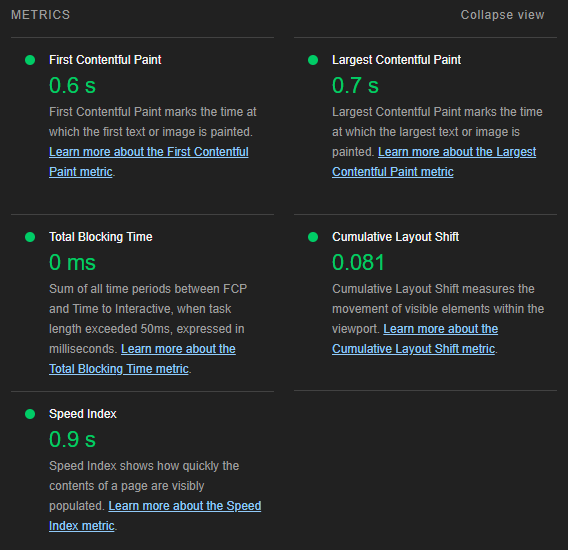Click the green dot beside Largest Contentful Paint
This screenshot has width=568, height=550.
pos(313,60)
